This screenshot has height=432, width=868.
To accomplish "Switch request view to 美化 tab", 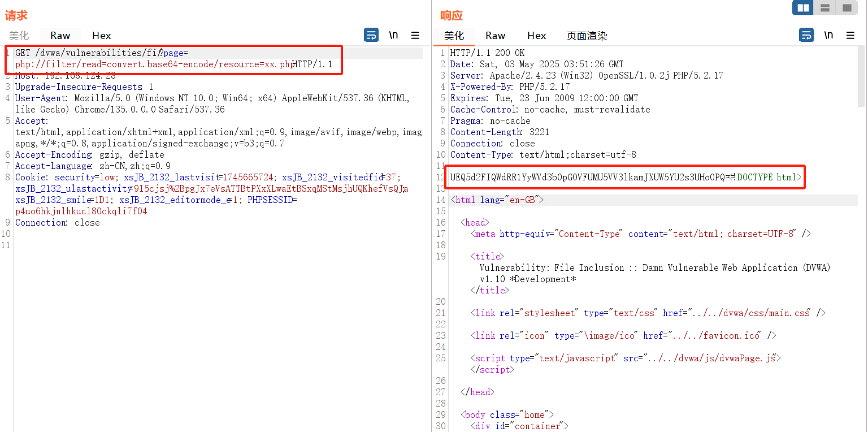I will click(x=19, y=36).
